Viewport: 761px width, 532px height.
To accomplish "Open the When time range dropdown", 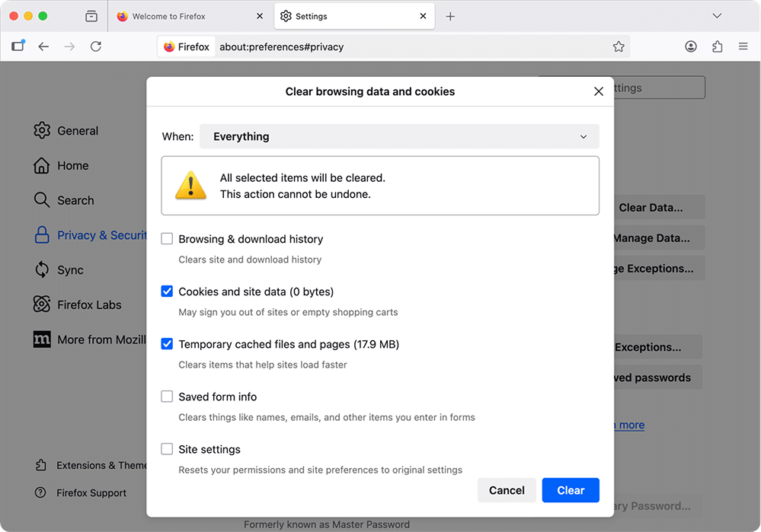I will coord(399,136).
